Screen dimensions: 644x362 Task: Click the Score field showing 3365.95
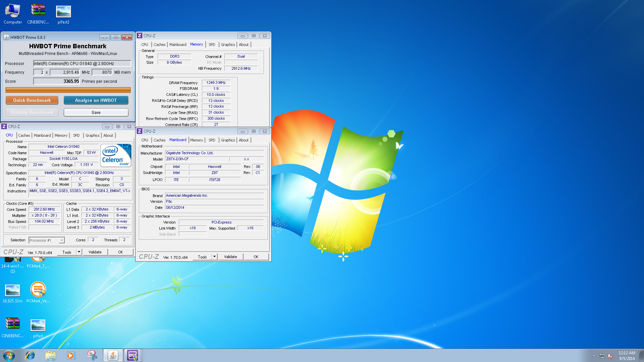56,81
